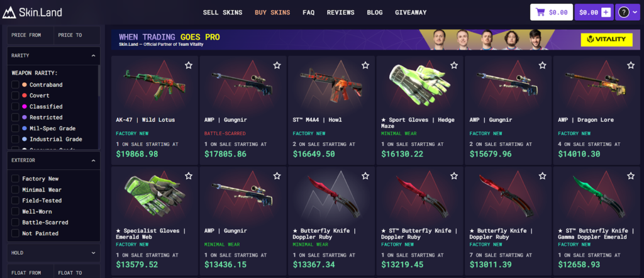644x278 pixels.
Task: Open the Vitality partner banner button
Action: coord(606,40)
